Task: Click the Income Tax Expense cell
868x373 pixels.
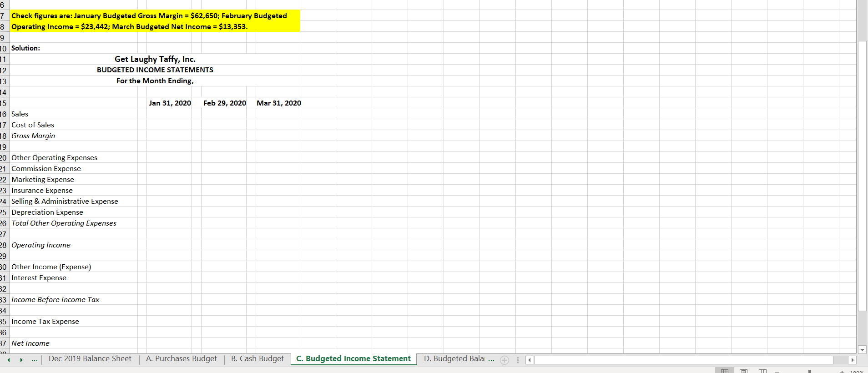Action: click(74, 321)
